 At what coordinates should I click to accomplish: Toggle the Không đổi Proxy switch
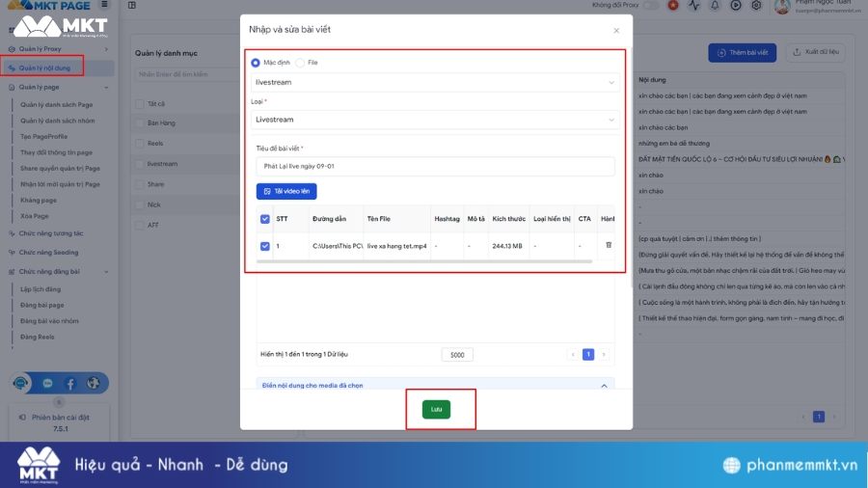652,5
